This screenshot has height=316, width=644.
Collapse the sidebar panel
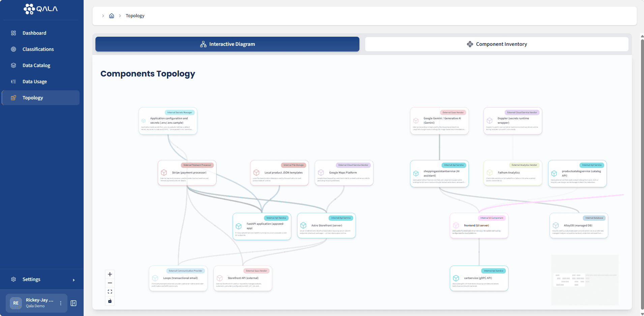coord(74,303)
